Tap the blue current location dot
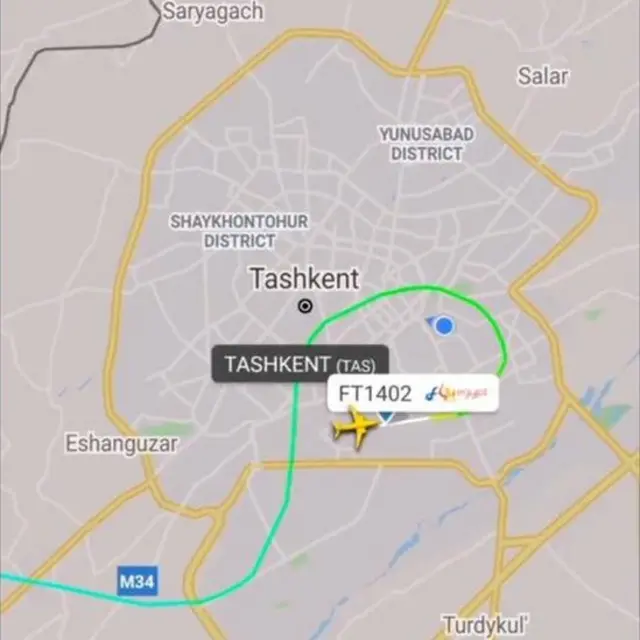The image size is (640, 640). tap(444, 326)
